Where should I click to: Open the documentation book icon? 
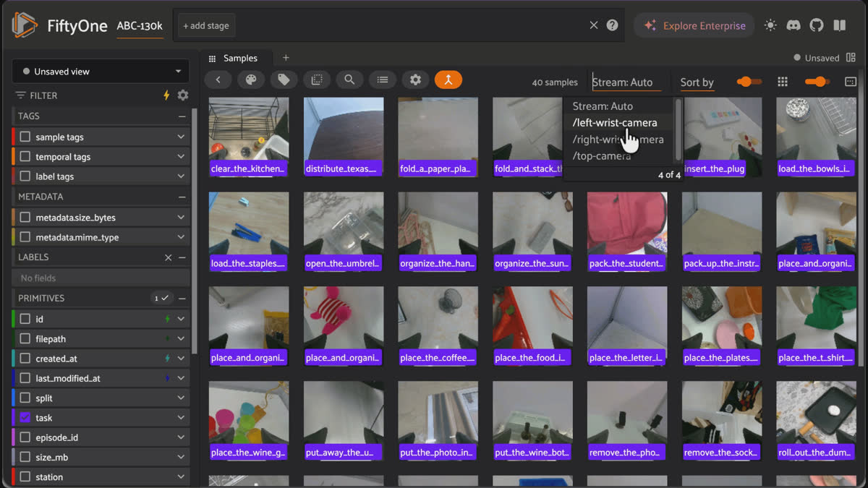pyautogui.click(x=840, y=25)
